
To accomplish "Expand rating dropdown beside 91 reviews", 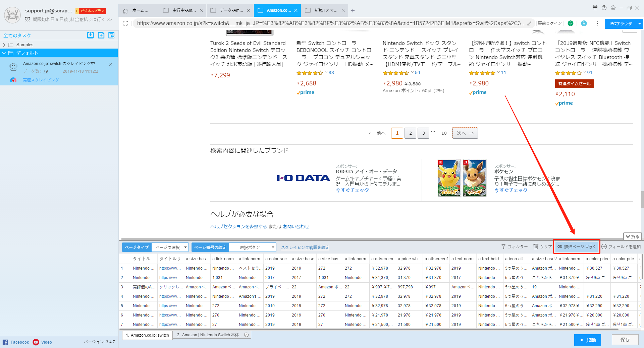I will [585, 72].
